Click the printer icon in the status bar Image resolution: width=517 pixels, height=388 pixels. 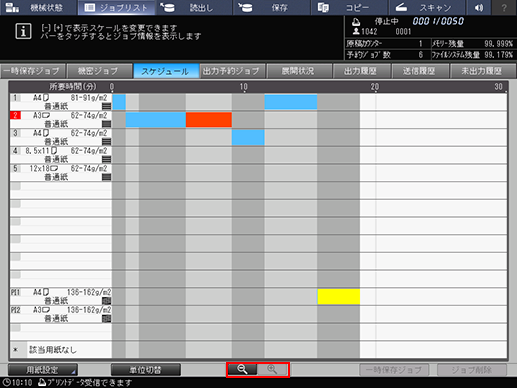click(x=42, y=382)
